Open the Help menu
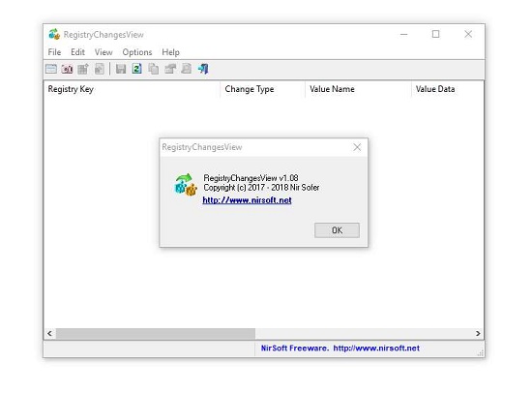The image size is (532, 394). tap(170, 52)
